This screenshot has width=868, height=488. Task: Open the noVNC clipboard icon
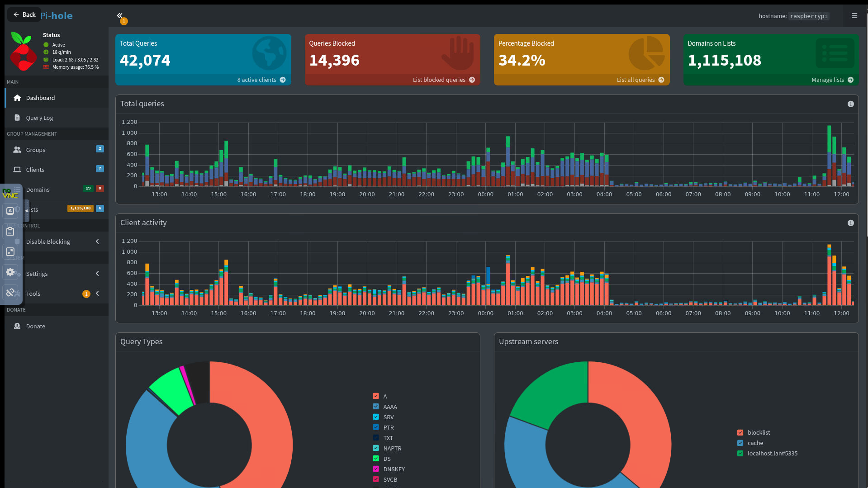(x=10, y=232)
